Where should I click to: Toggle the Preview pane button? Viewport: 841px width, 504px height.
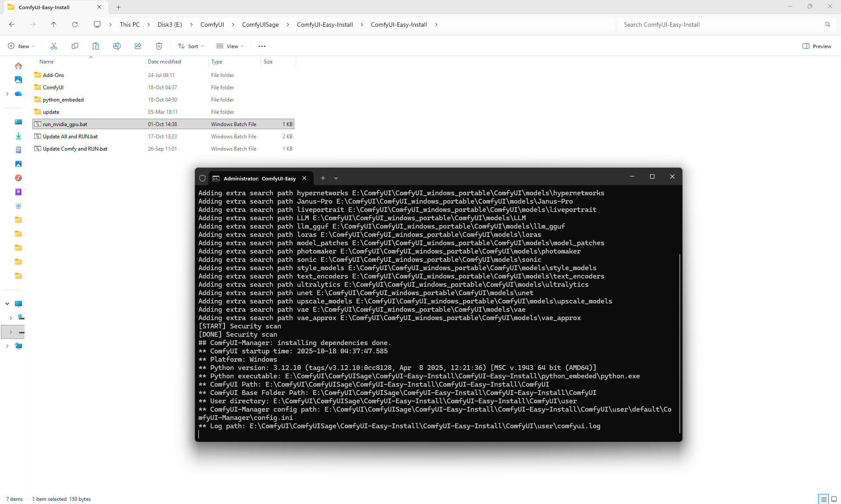click(816, 46)
